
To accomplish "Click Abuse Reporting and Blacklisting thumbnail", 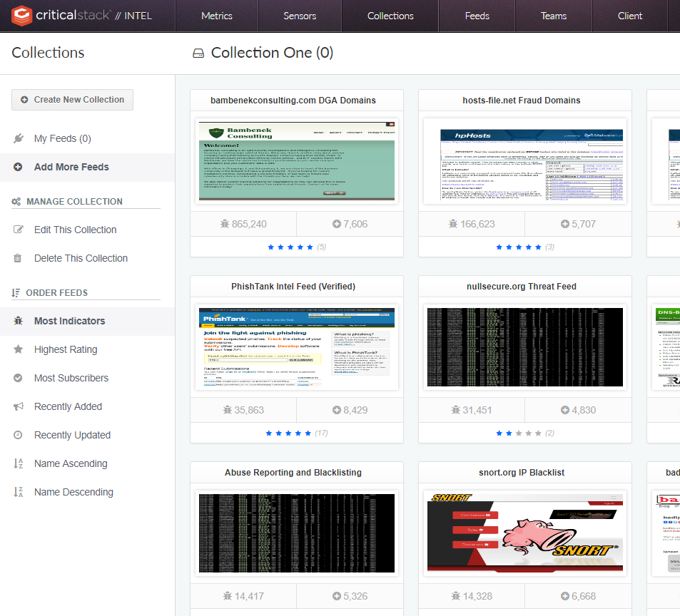I will coord(297,533).
